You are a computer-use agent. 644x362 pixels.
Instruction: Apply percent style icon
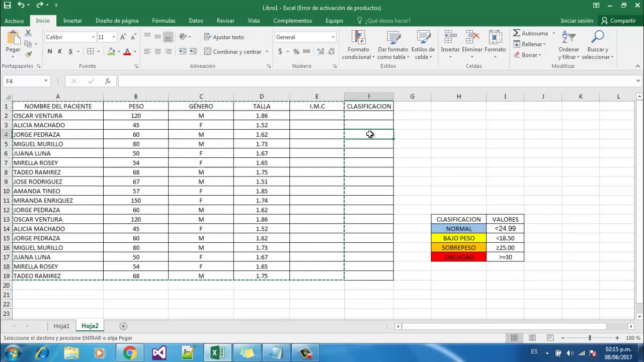(x=296, y=51)
